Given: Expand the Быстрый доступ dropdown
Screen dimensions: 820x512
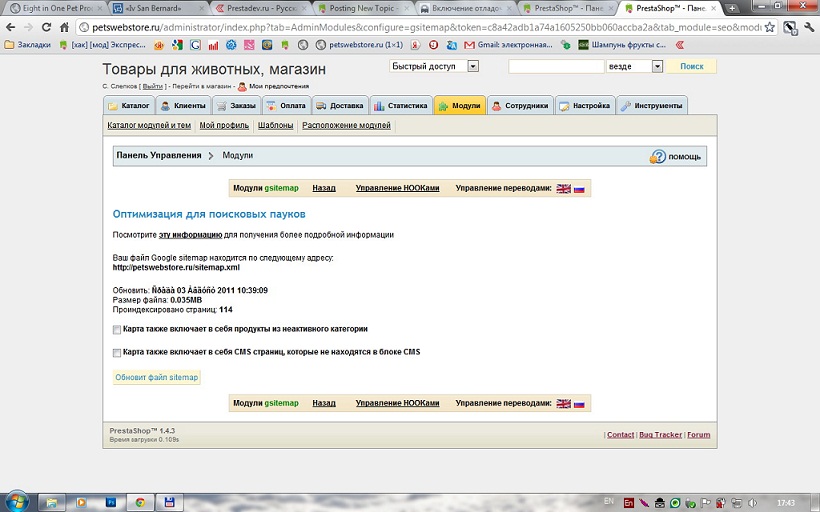Looking at the screenshot, I should (473, 66).
